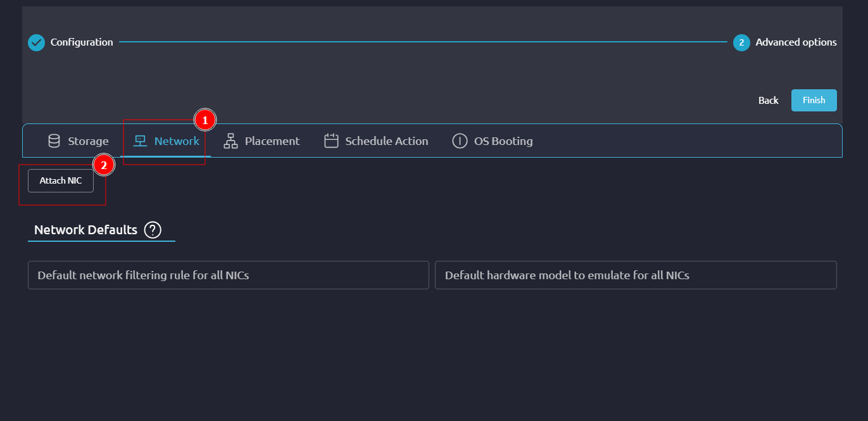Switch to the Storage tab label

click(x=88, y=141)
